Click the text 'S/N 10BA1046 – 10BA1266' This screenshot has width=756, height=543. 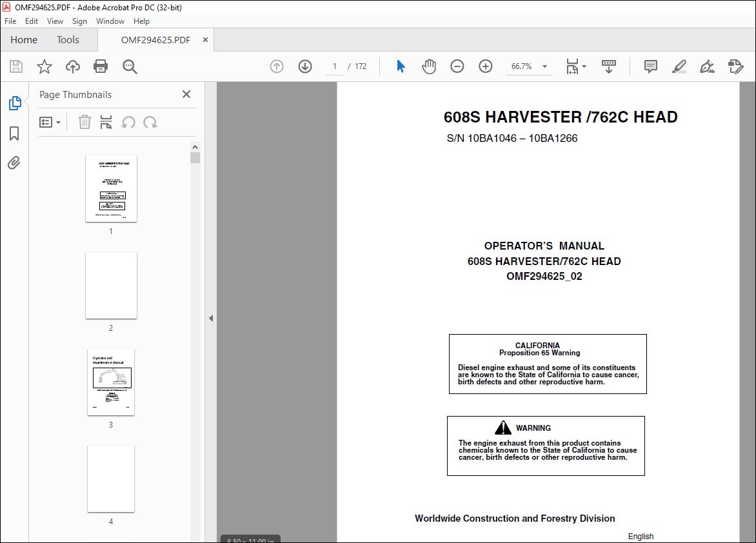tap(512, 138)
